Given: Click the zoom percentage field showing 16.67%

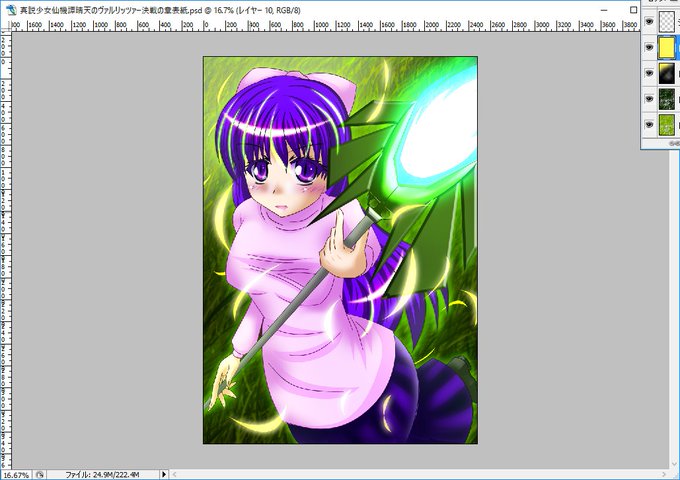Looking at the screenshot, I should [x=16, y=475].
